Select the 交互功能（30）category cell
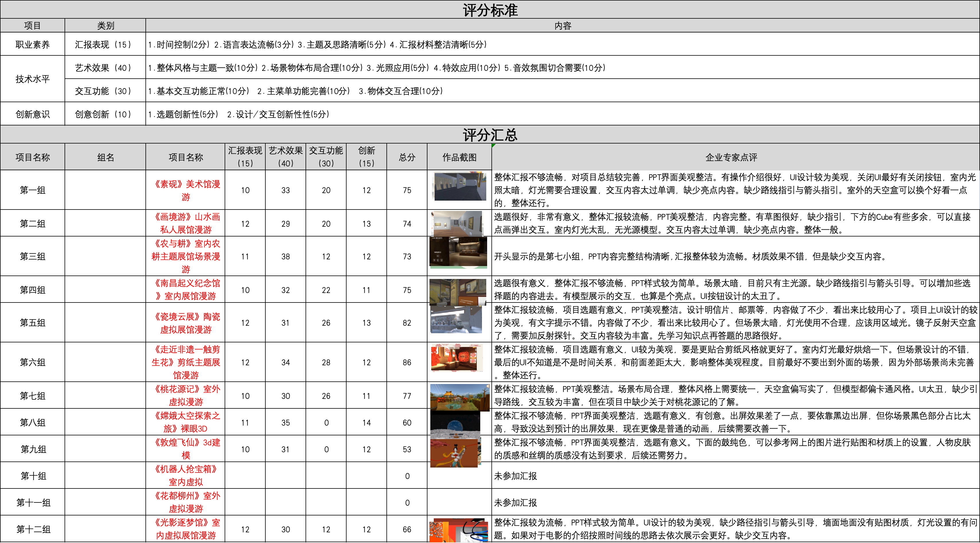Image resolution: width=980 pixels, height=543 pixels. (x=105, y=91)
